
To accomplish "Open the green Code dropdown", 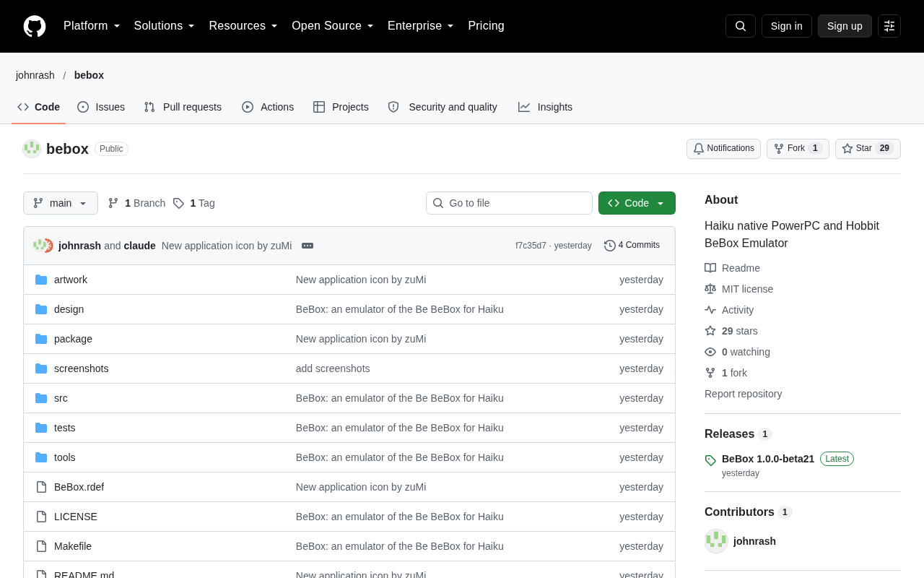I will [x=637, y=203].
